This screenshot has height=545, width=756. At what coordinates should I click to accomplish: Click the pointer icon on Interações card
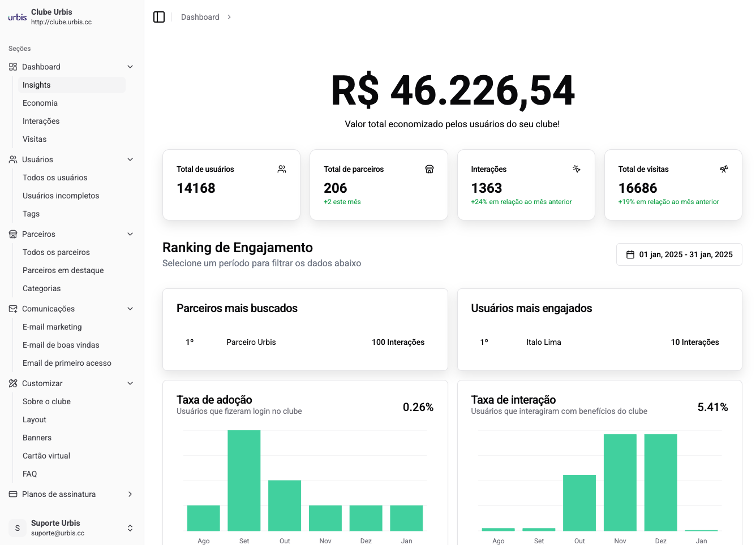pyautogui.click(x=577, y=169)
